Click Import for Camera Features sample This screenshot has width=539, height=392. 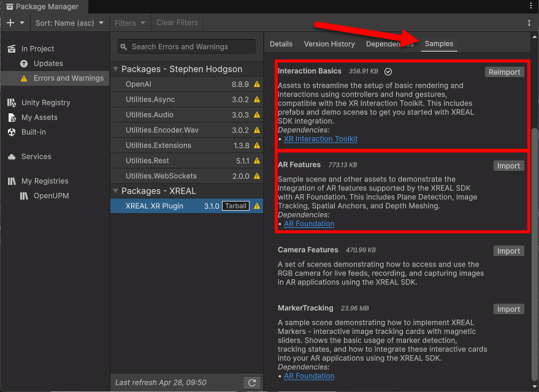(x=508, y=251)
